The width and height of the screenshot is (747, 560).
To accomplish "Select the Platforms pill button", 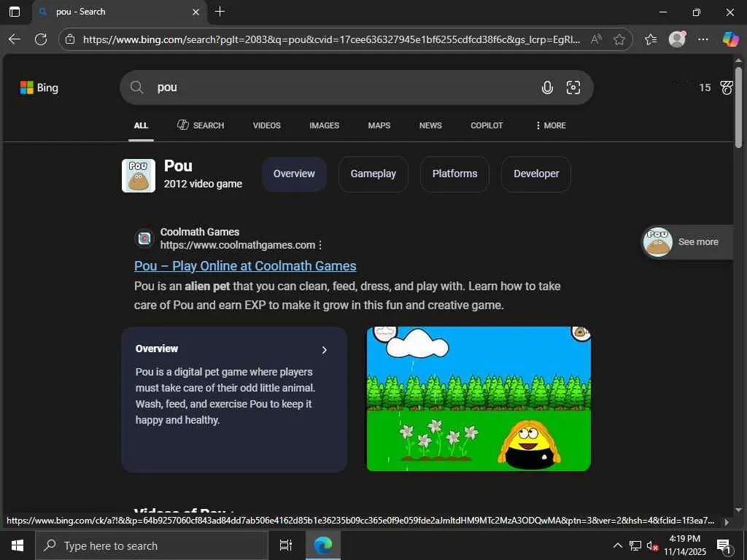I will point(454,174).
